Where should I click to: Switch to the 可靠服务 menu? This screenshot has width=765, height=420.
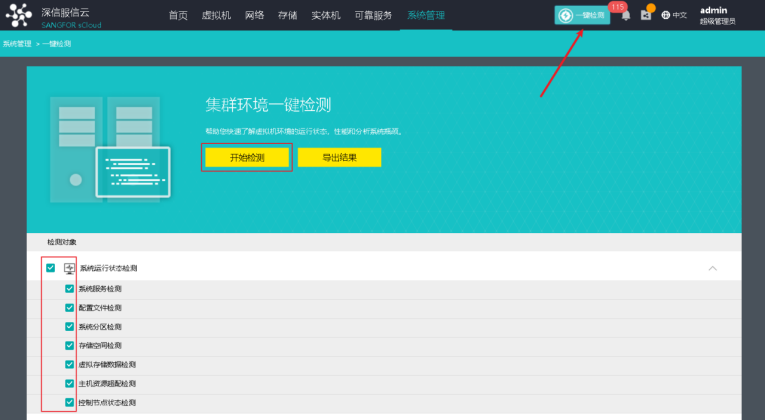point(373,15)
